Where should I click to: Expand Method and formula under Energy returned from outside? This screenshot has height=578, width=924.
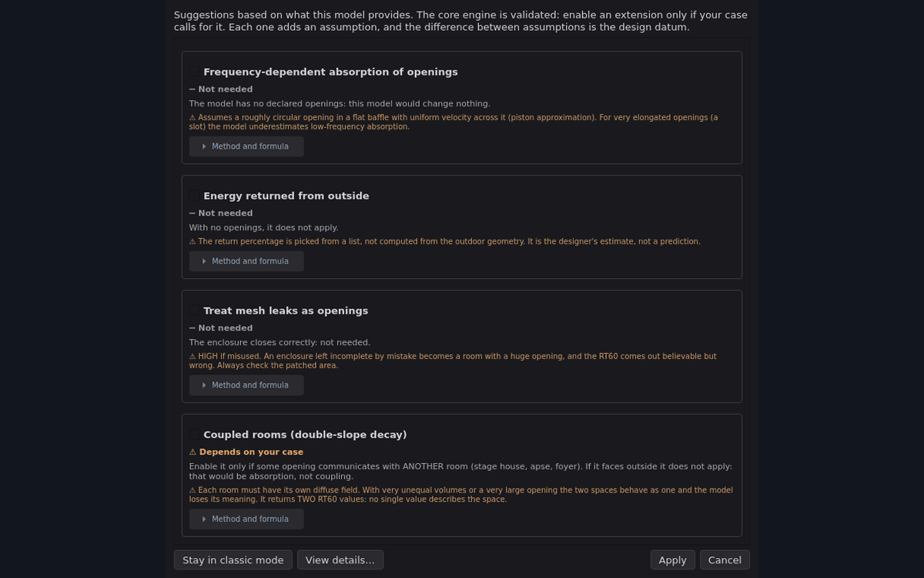246,261
